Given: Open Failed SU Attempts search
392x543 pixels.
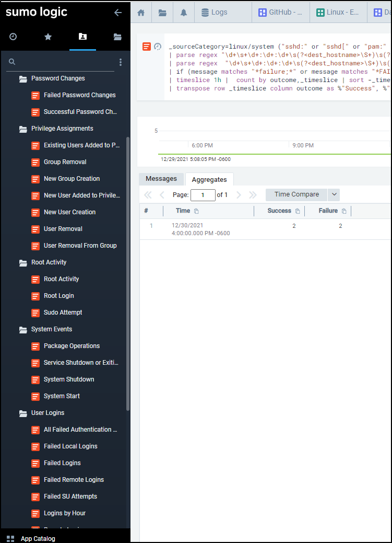Looking at the screenshot, I should 70,496.
